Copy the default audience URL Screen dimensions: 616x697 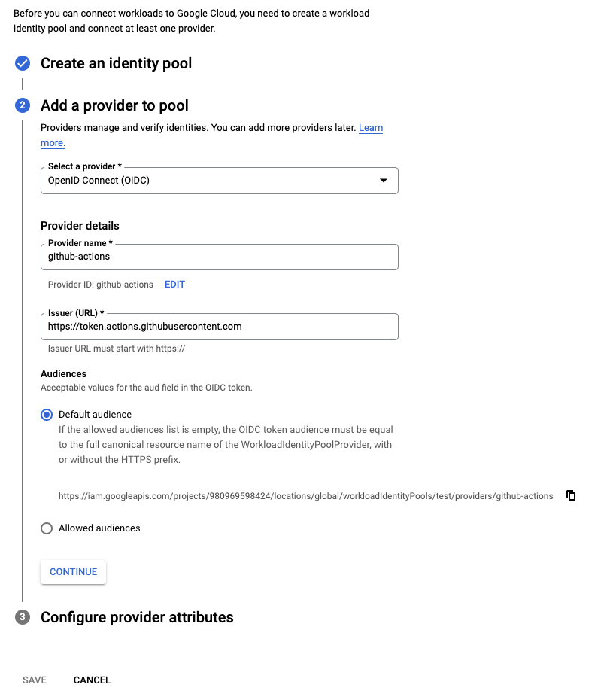pyautogui.click(x=571, y=495)
